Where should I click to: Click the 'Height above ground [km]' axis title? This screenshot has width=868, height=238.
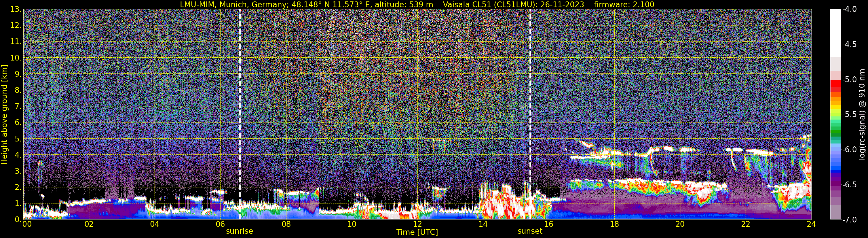4,114
